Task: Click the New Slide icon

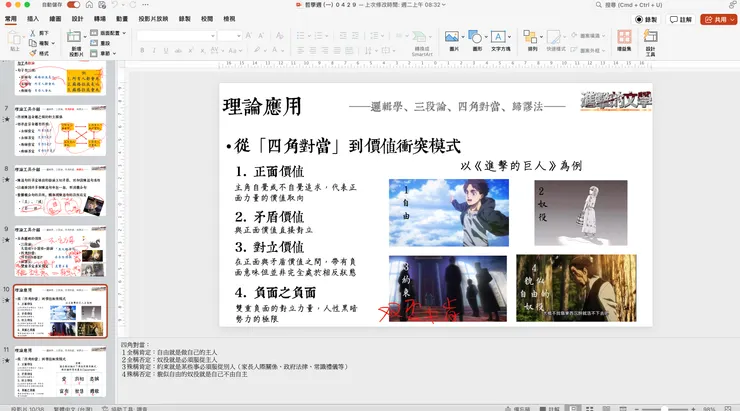Action: pos(74,36)
